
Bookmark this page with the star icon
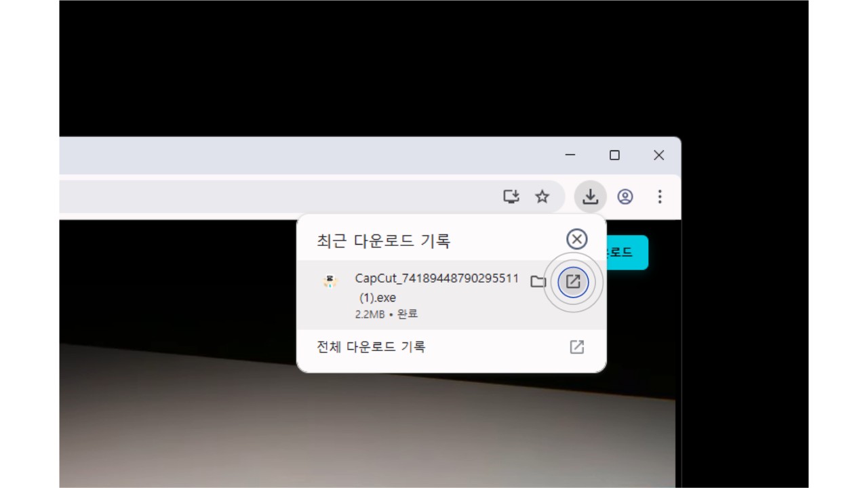(x=542, y=197)
